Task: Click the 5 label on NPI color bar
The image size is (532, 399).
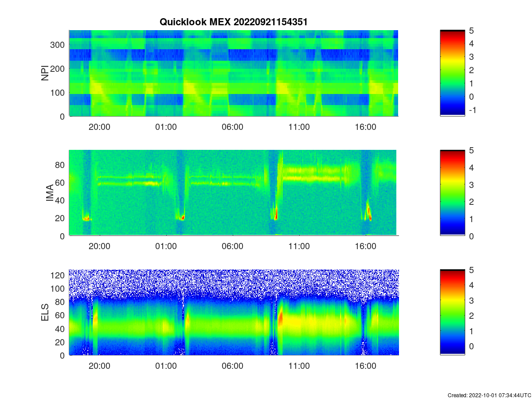Action: 471,30
